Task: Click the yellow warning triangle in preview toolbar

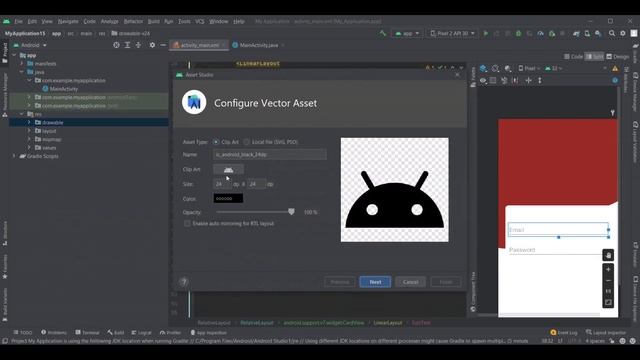Action: (x=615, y=68)
